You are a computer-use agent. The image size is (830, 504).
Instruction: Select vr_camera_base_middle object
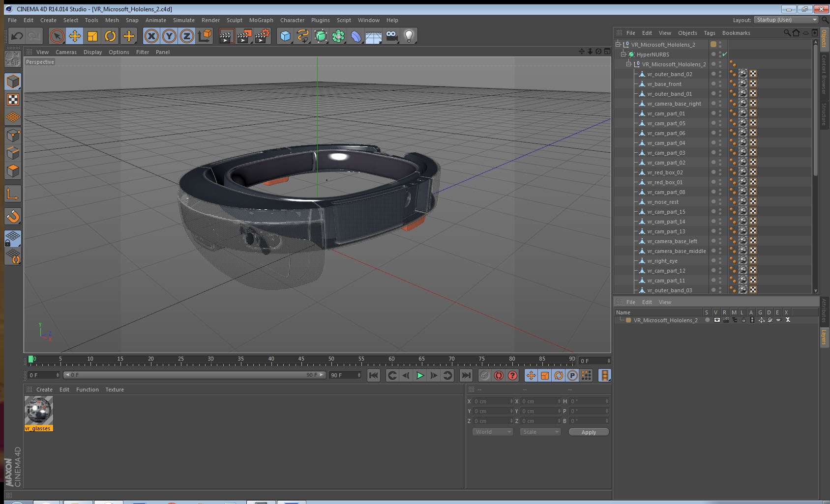click(x=676, y=251)
